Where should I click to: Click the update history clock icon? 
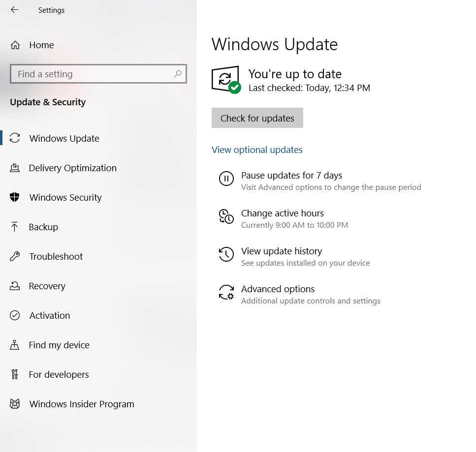coord(226,254)
